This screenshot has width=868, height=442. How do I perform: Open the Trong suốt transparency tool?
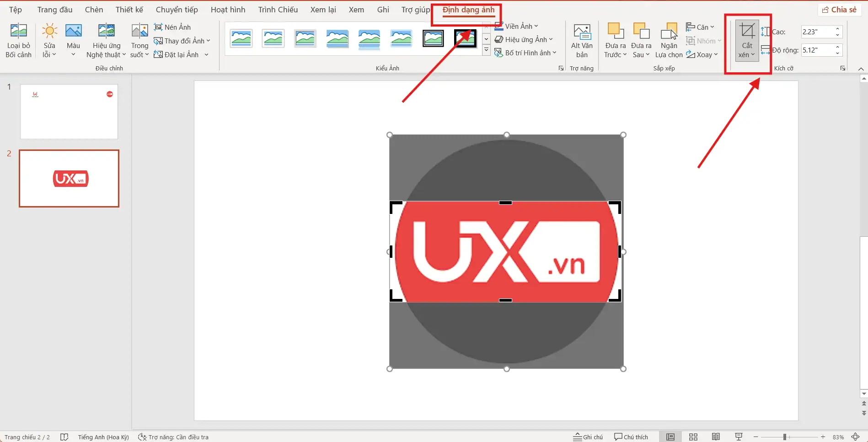tap(139, 39)
